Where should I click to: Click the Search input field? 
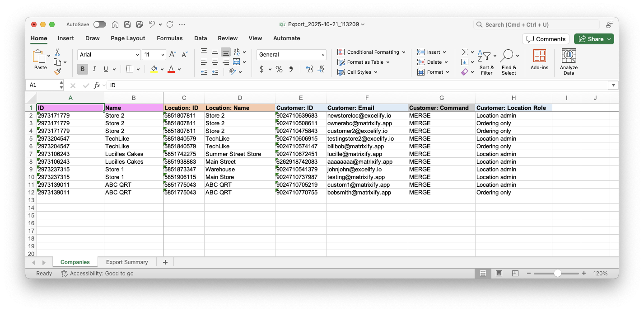tap(537, 24)
